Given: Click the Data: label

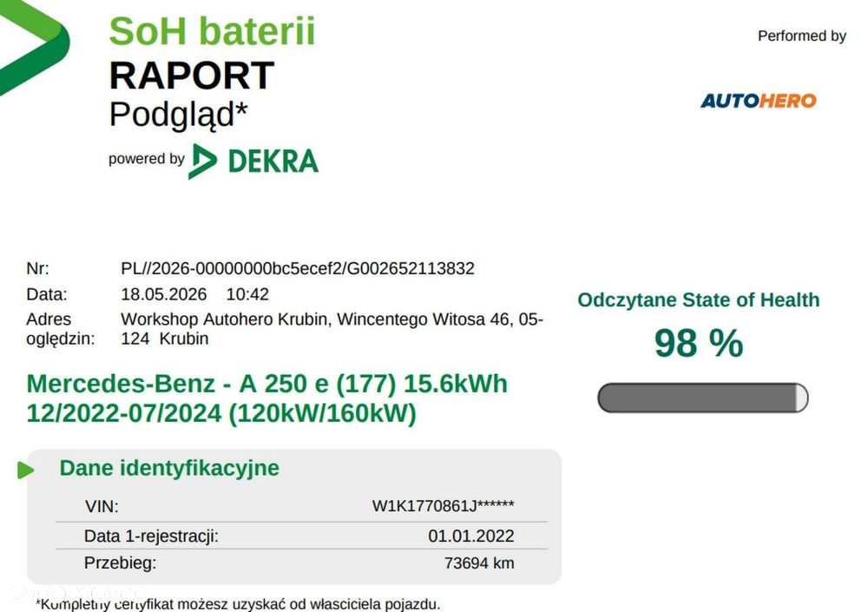Looking at the screenshot, I should pyautogui.click(x=47, y=294).
